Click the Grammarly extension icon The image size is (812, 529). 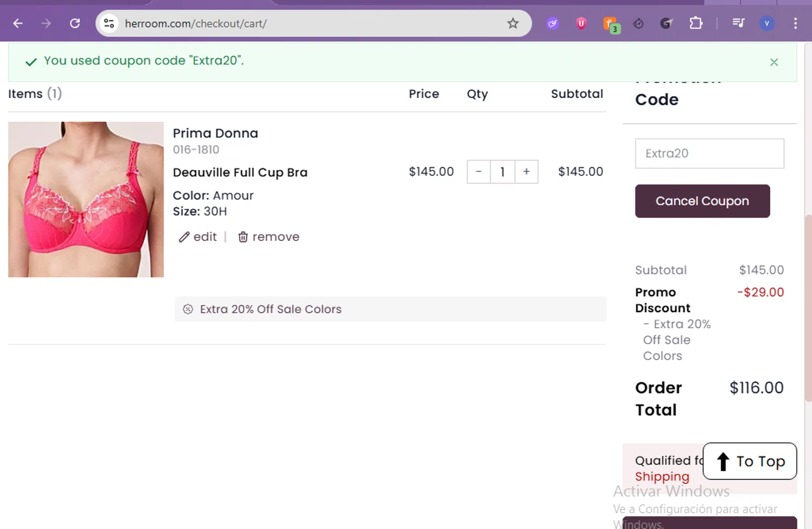666,23
